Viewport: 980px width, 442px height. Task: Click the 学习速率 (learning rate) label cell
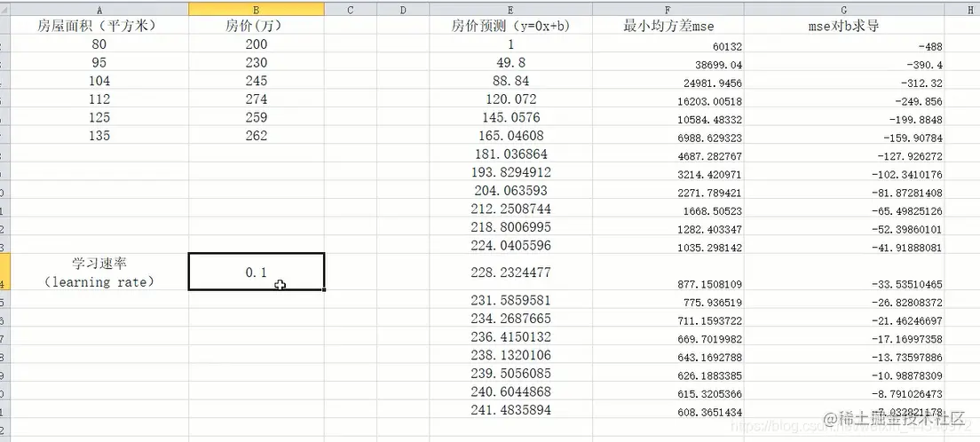point(99,272)
